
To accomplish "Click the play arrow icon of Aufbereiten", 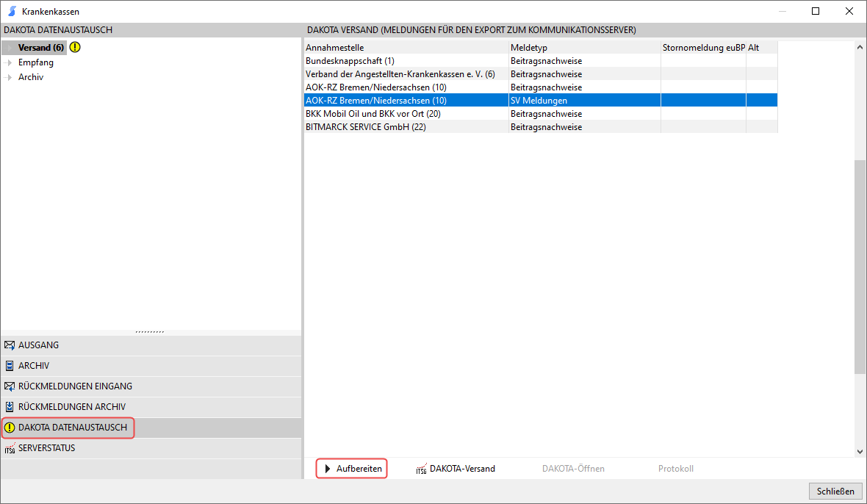I will point(328,469).
